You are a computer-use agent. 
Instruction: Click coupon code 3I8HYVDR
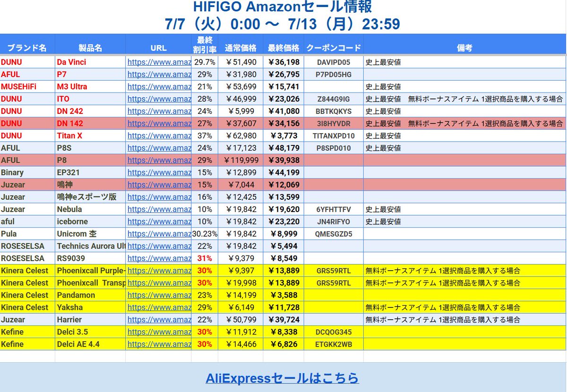point(334,123)
